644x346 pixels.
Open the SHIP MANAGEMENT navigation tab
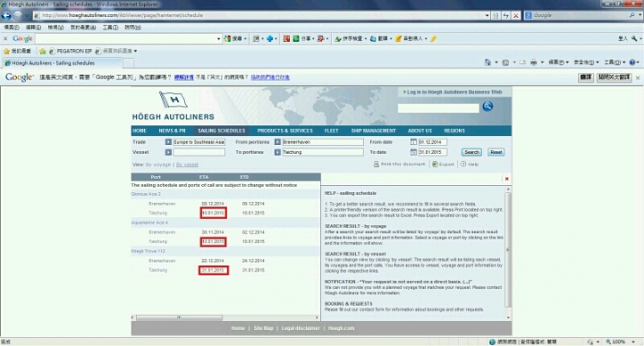click(x=373, y=131)
